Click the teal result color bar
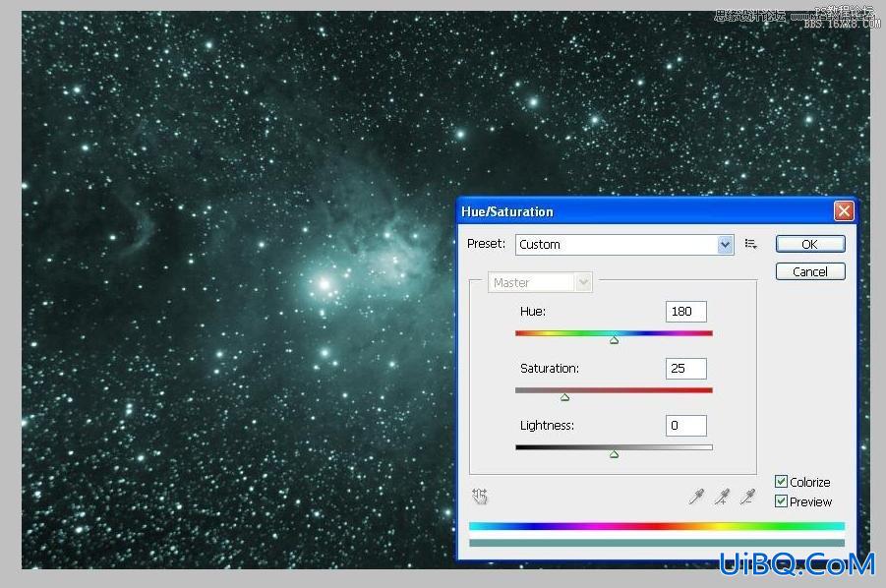This screenshot has width=886, height=588. pyautogui.click(x=657, y=543)
